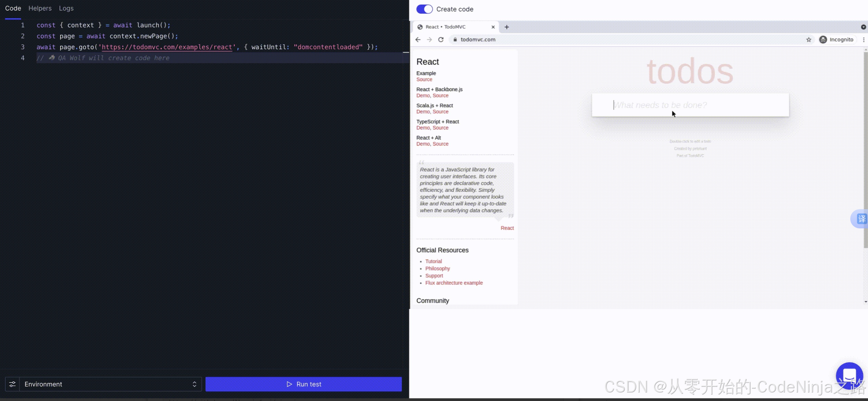Screen dimensions: 868x401
Task: Open the Support resource link
Action: 434,276
